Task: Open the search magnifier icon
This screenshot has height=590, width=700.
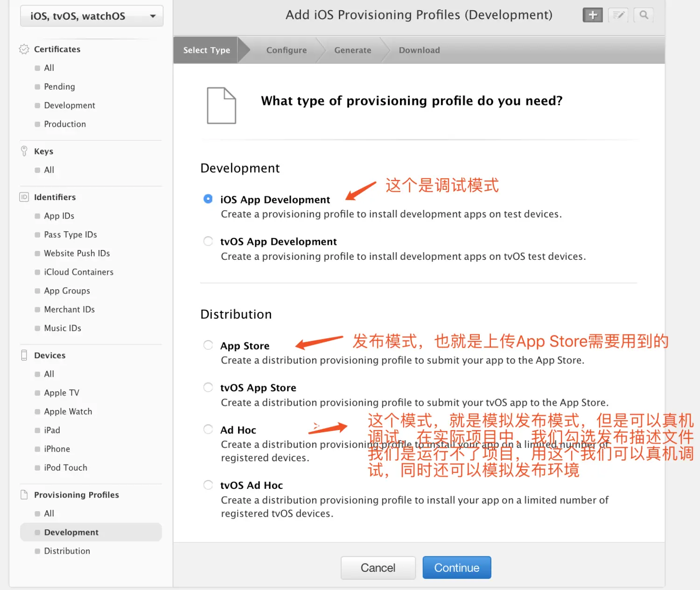Action: click(x=644, y=15)
